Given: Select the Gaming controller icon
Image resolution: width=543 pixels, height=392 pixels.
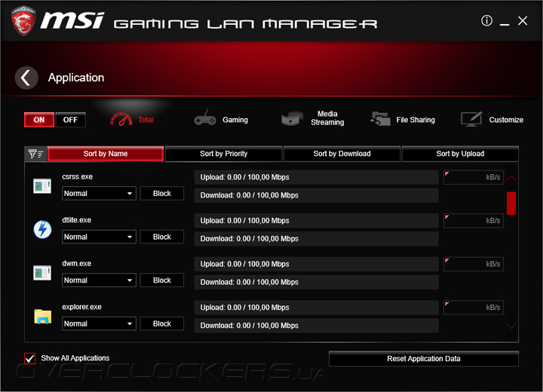Looking at the screenshot, I should pos(205,118).
